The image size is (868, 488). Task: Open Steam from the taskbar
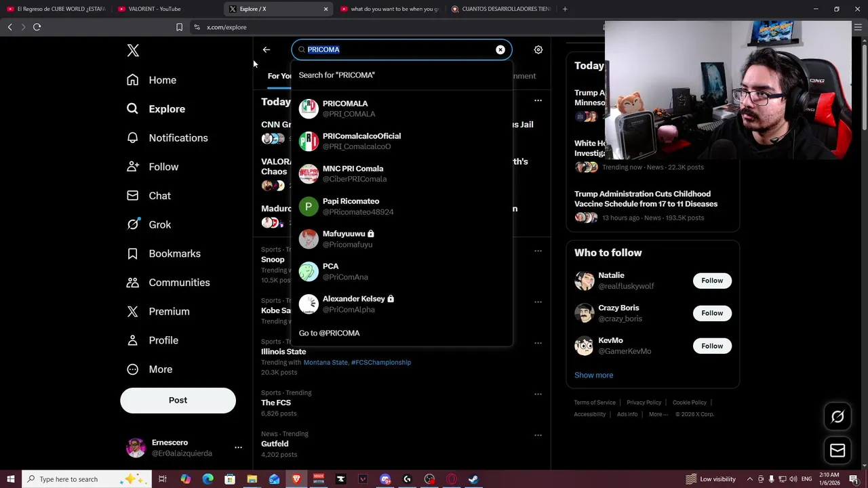(473, 479)
